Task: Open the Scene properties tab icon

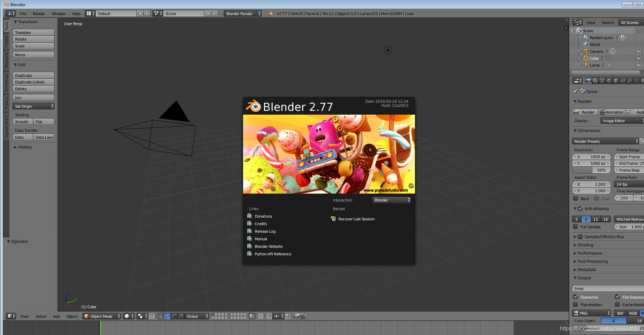Action: click(x=602, y=81)
